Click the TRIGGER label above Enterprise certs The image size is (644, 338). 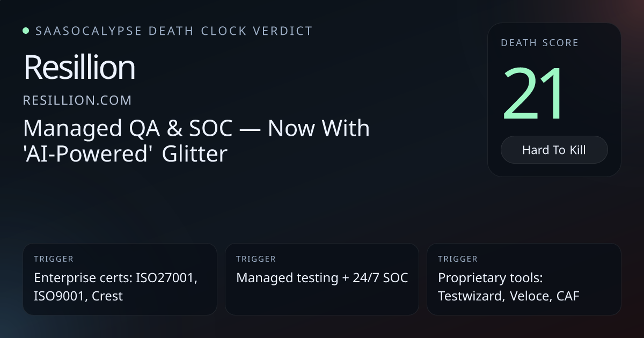54,259
